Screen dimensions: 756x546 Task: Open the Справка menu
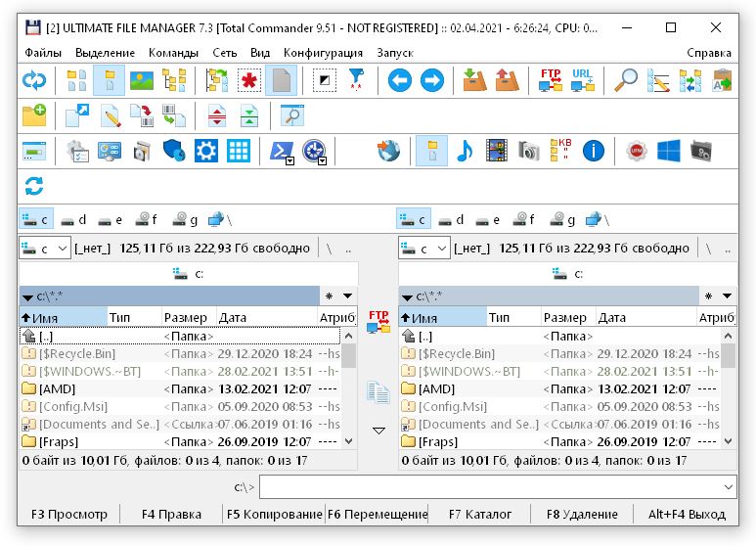tap(709, 53)
